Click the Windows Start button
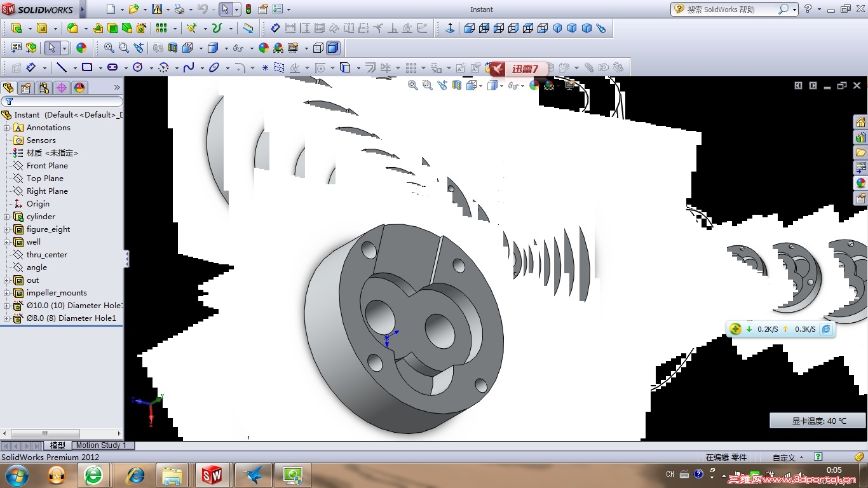868x488 pixels. point(17,475)
